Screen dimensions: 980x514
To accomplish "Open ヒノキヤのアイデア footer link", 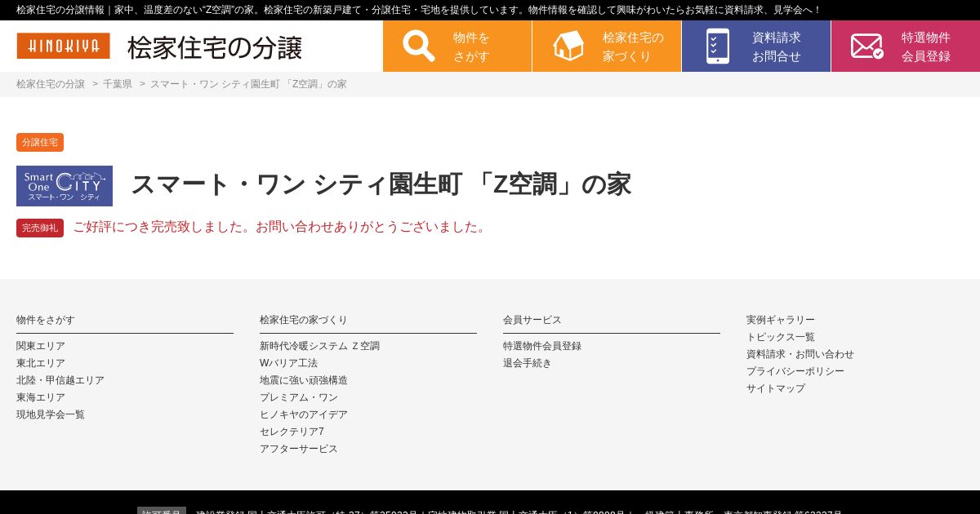I will [x=304, y=414].
